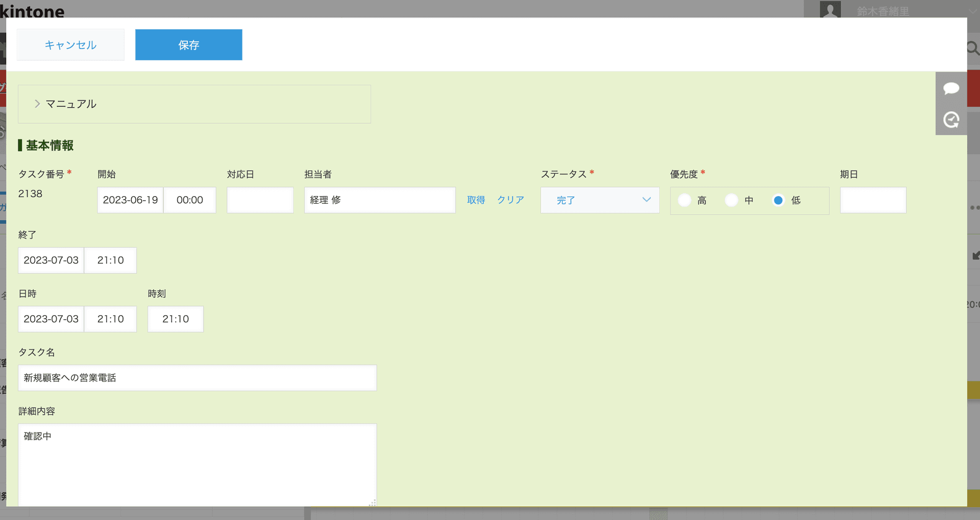Screen dimensions: 980x520
Task: Click the キャンセル button
Action: [x=70, y=45]
